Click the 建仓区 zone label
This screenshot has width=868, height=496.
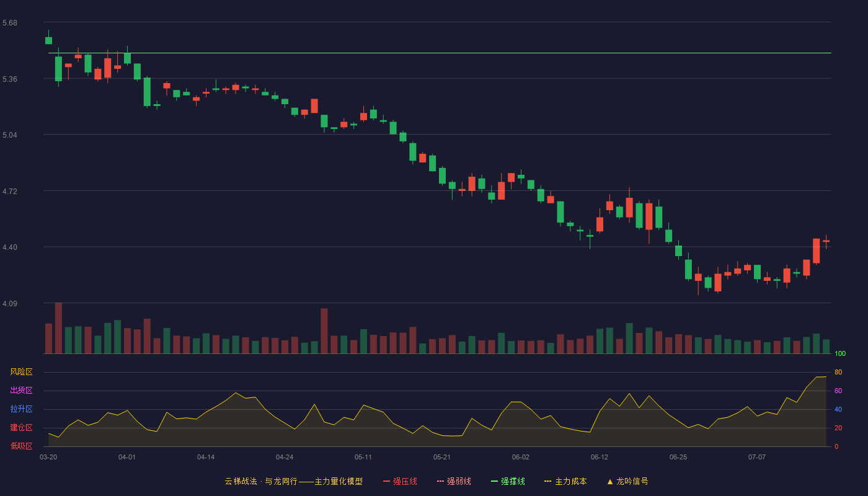21,428
